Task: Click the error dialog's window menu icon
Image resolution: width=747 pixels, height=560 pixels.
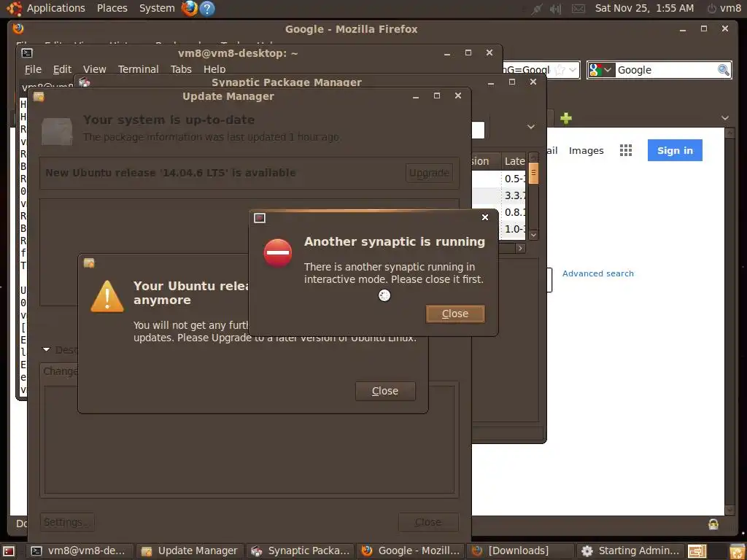Action: 260,218
